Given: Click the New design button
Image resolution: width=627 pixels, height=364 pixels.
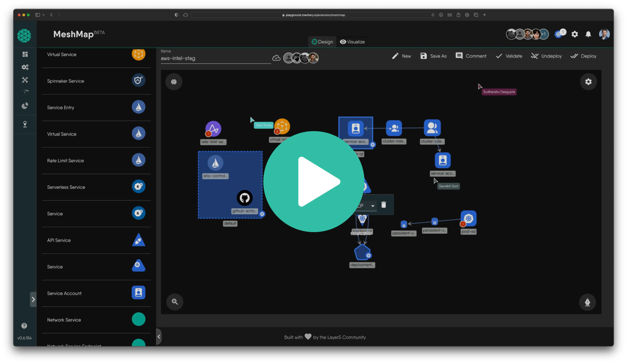Looking at the screenshot, I should pos(401,56).
